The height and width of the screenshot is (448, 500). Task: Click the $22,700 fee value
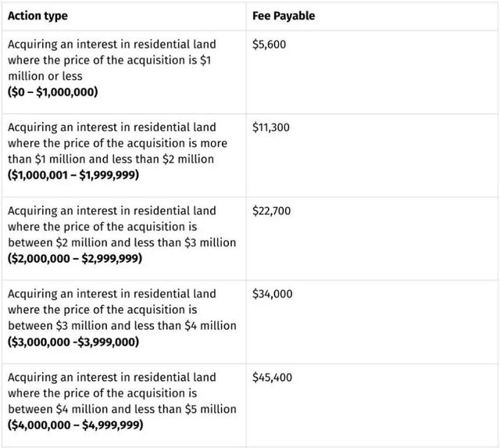(273, 210)
